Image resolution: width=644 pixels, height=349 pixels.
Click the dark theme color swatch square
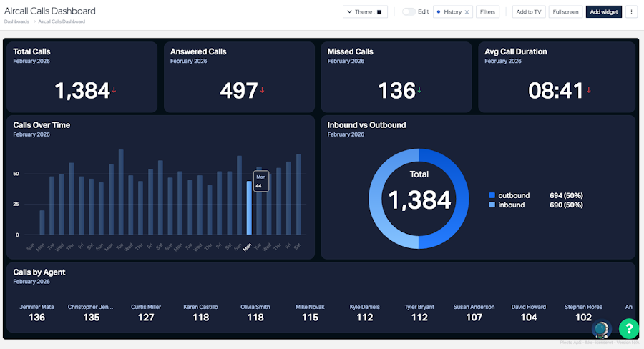[x=379, y=12]
